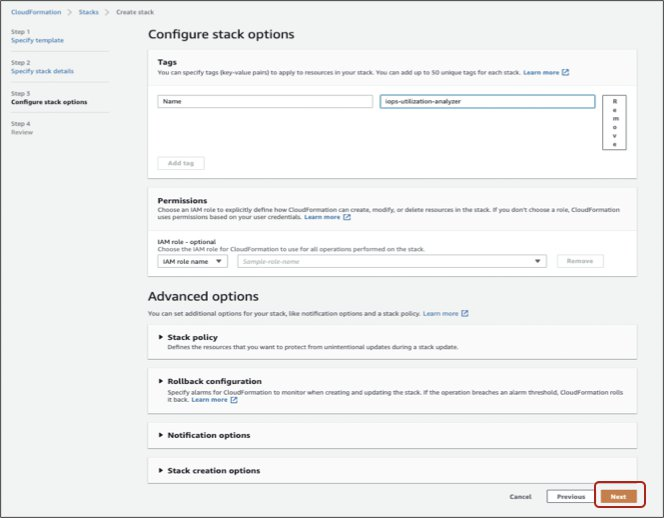Image resolution: width=664 pixels, height=518 pixels.
Task: Click external link icon in Permissions description
Action: tap(347, 217)
